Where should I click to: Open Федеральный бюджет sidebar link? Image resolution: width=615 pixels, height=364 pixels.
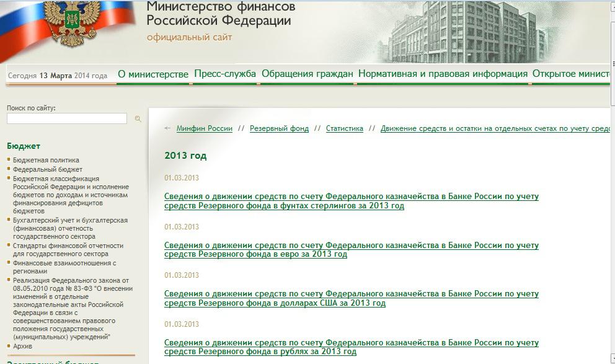pos(48,169)
